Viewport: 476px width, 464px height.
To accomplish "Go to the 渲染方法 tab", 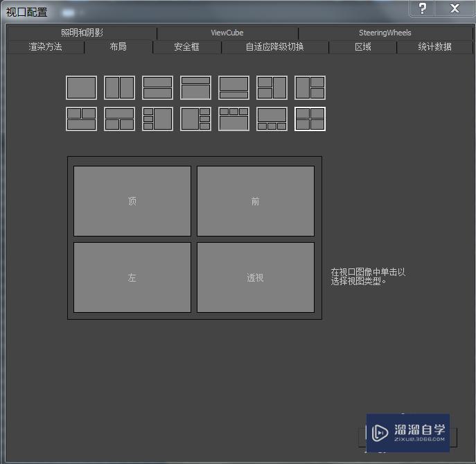I will 45,46.
